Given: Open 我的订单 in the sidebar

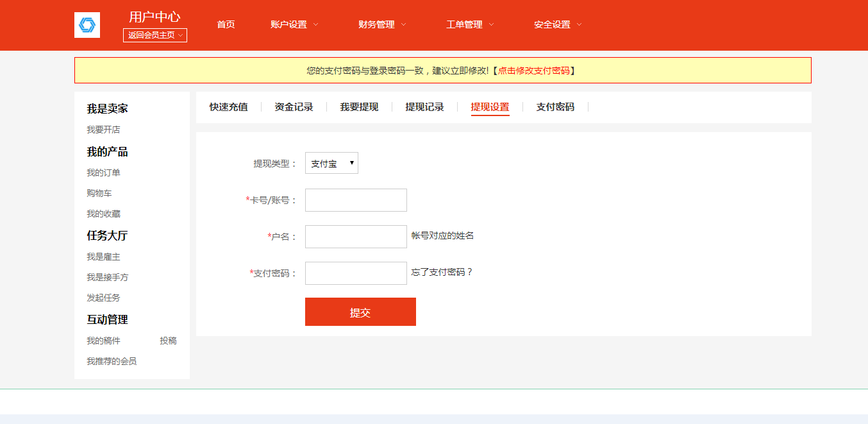Looking at the screenshot, I should click(104, 173).
